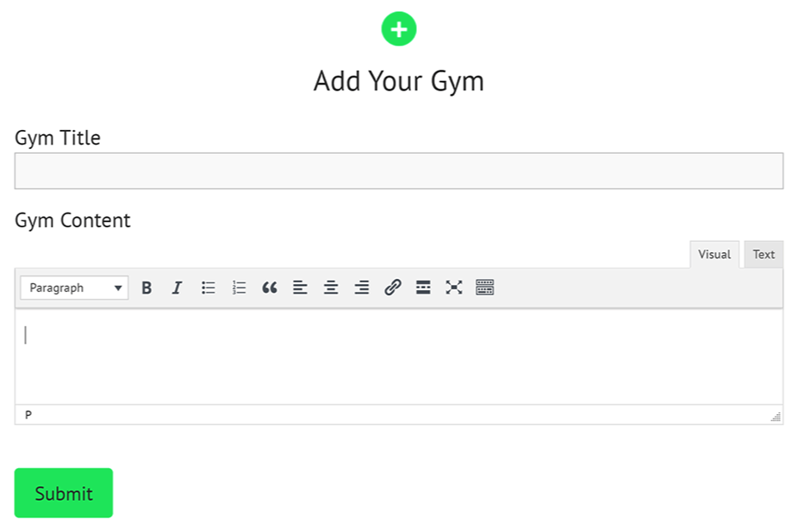Click inside the Gym Content editor area
797x532 pixels.
[x=399, y=356]
